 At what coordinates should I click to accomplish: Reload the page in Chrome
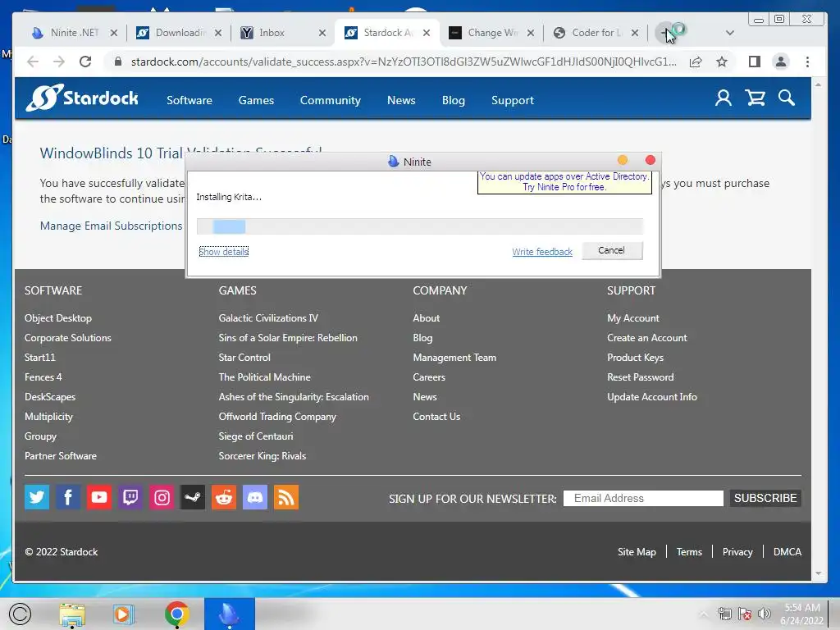[x=85, y=62]
